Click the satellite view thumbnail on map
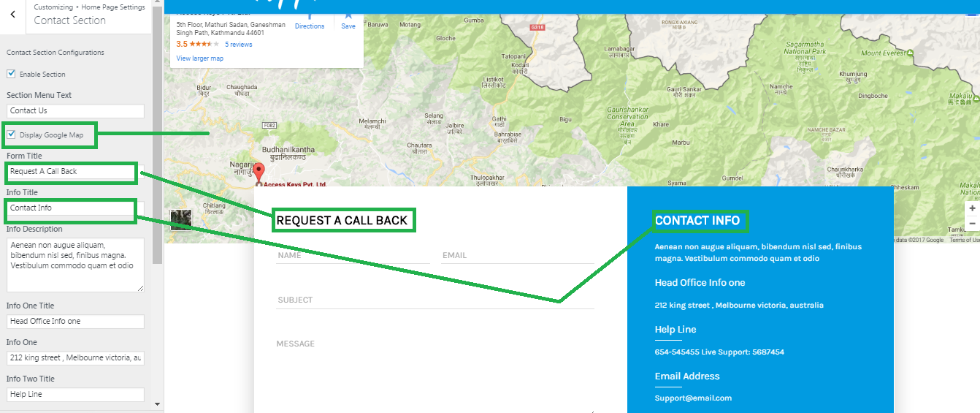This screenshot has width=980, height=413. point(181,220)
